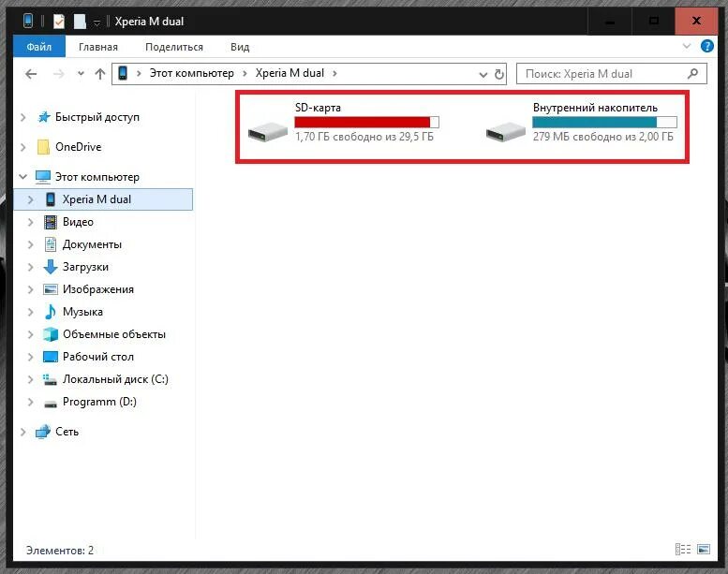Viewport: 728px width, 574px height.
Task: Select Внутренний накопитель drive icon
Action: coord(505,132)
